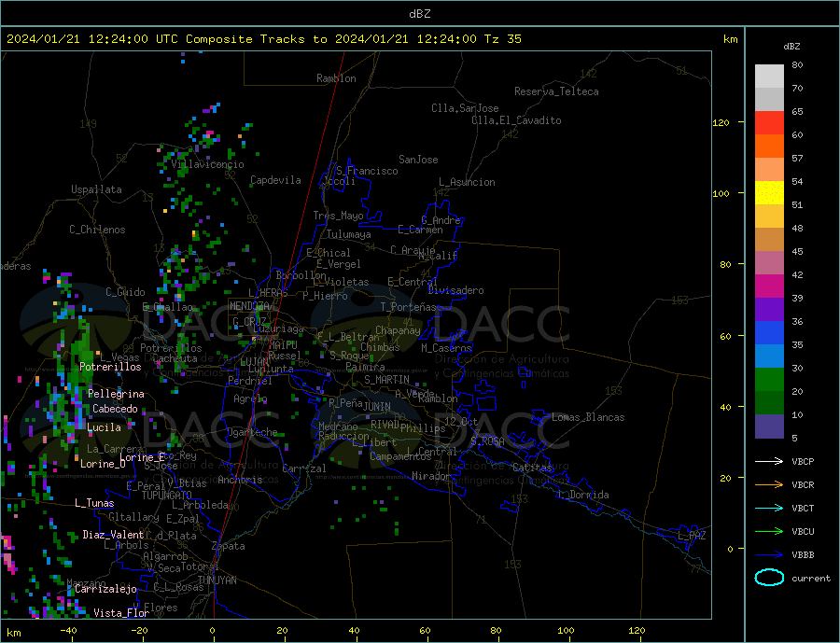Image resolution: width=840 pixels, height=643 pixels.
Task: Click the cyan VBCT arrow icon
Action: click(x=769, y=508)
